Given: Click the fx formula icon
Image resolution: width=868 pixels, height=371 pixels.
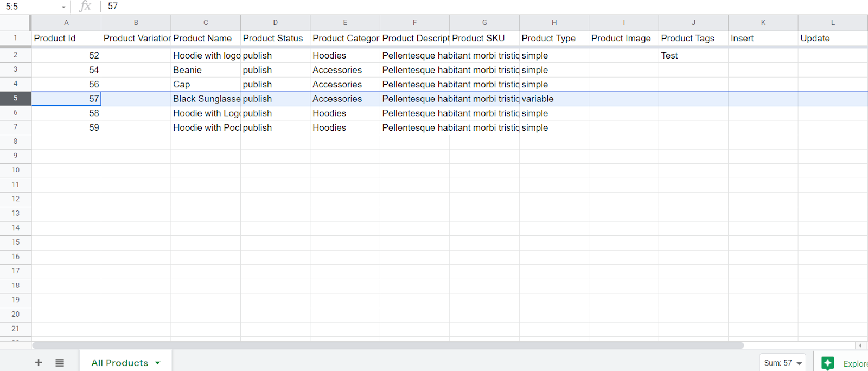Looking at the screenshot, I should [x=85, y=7].
